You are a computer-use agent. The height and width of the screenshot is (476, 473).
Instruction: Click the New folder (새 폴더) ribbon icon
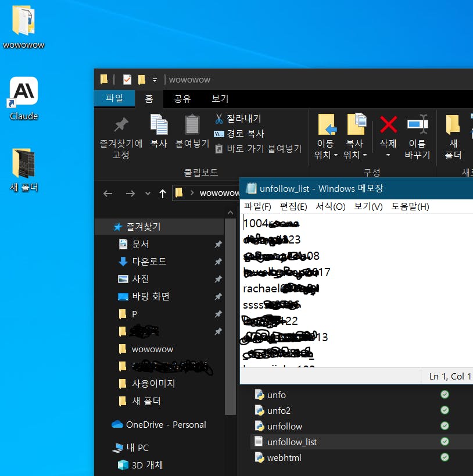(x=453, y=124)
